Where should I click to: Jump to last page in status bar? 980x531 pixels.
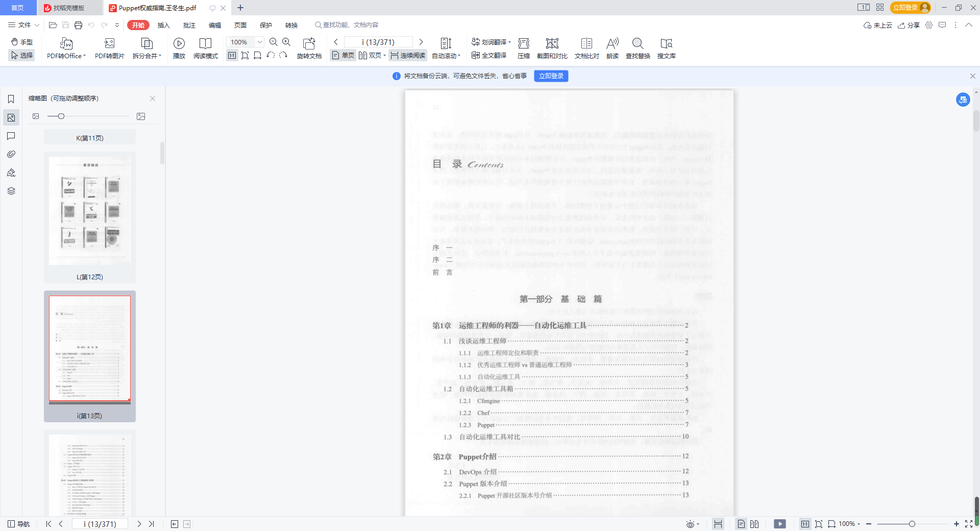pos(152,524)
